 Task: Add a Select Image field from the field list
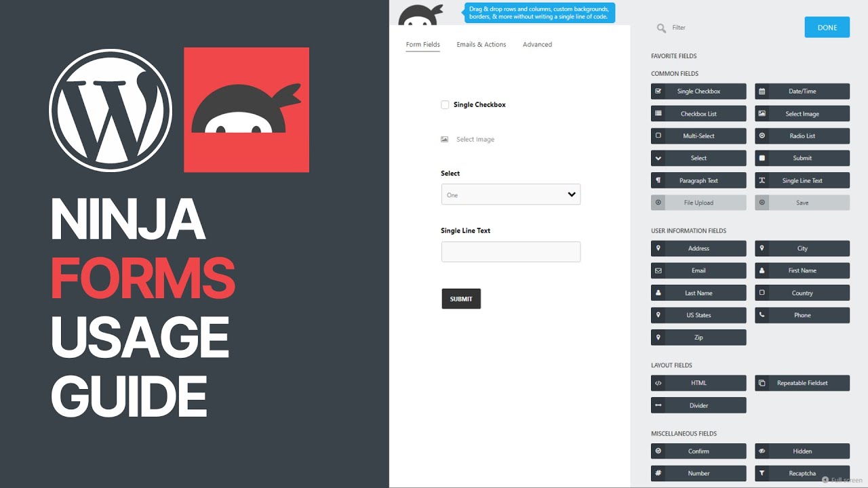coord(802,114)
